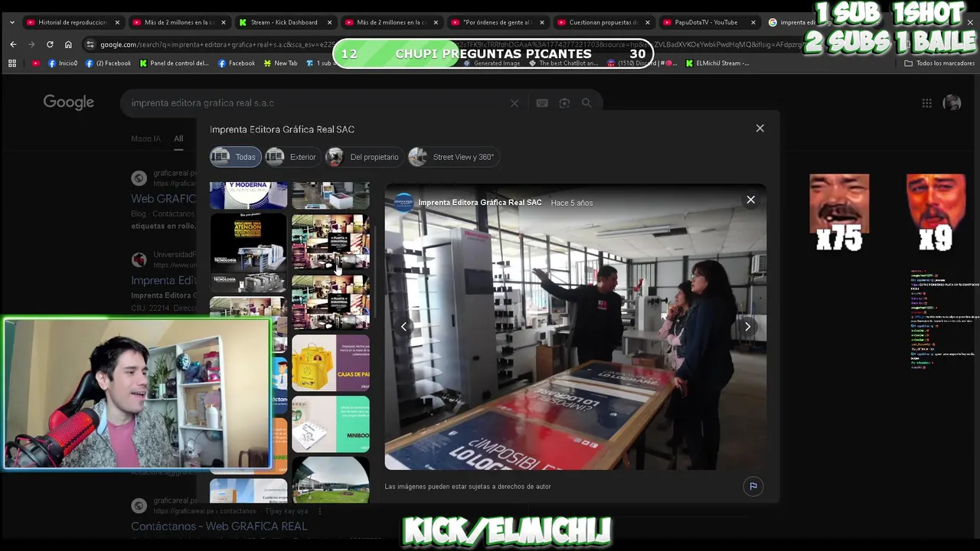Open the (2) Facebook bookmark

click(109, 64)
